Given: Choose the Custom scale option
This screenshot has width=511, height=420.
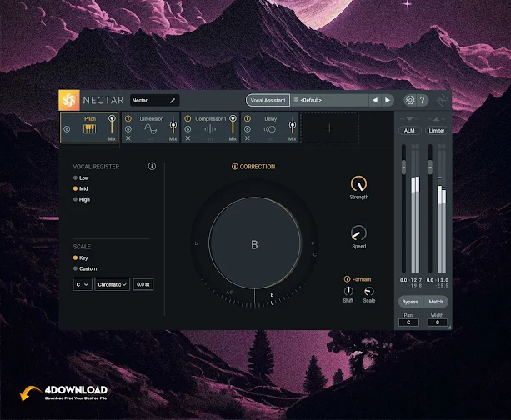Looking at the screenshot, I should (x=85, y=269).
